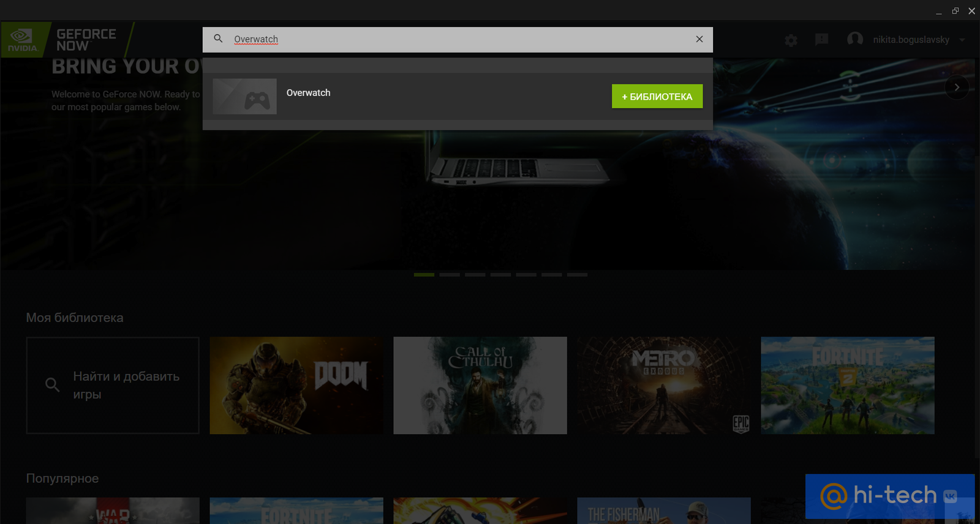Image resolution: width=980 pixels, height=524 pixels.
Task: Open the NVIDIA logo icon
Action: (23, 40)
